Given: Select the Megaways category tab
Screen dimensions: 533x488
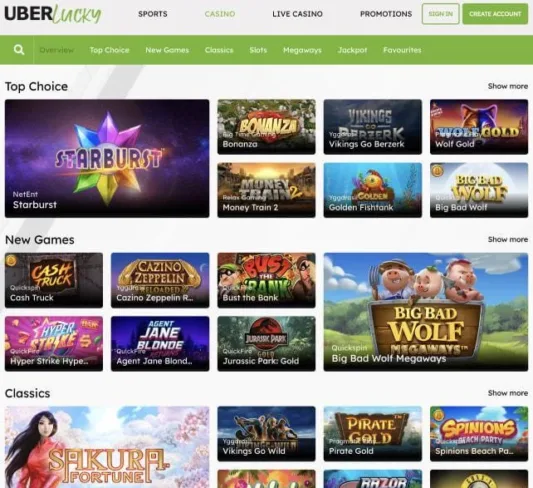Looking at the screenshot, I should (302, 50).
